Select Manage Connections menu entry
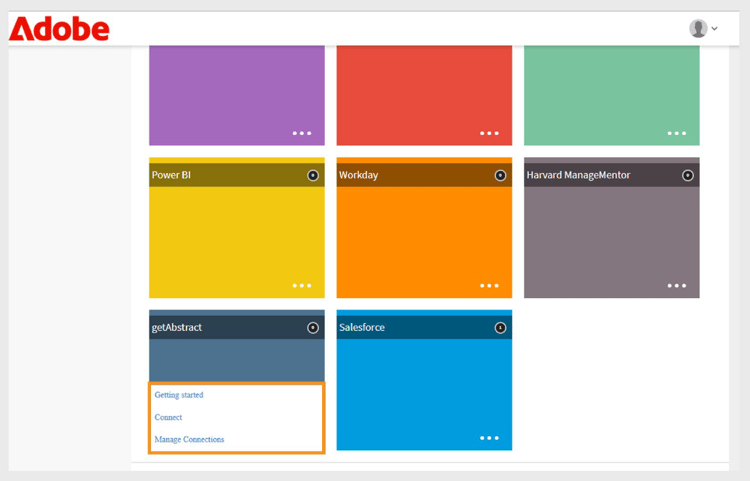The width and height of the screenshot is (750, 481). [189, 439]
